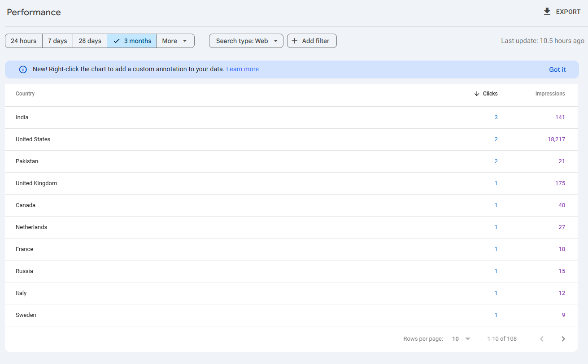
Task: Select the 7 days date range
Action: pyautogui.click(x=57, y=41)
